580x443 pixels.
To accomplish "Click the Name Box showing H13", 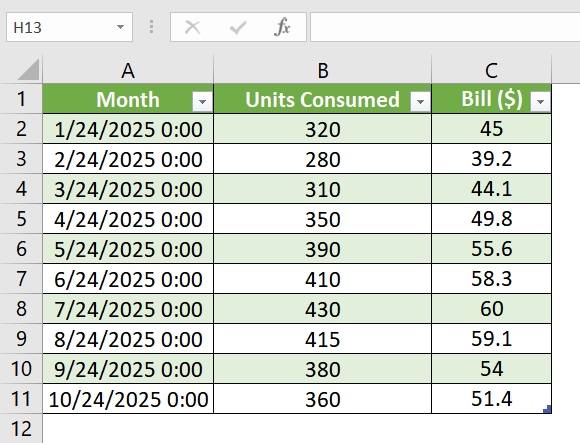I will (x=69, y=27).
